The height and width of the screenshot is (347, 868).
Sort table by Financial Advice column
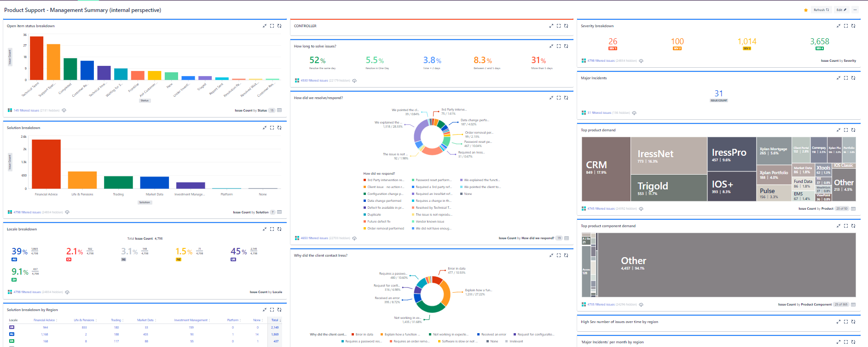click(44, 320)
